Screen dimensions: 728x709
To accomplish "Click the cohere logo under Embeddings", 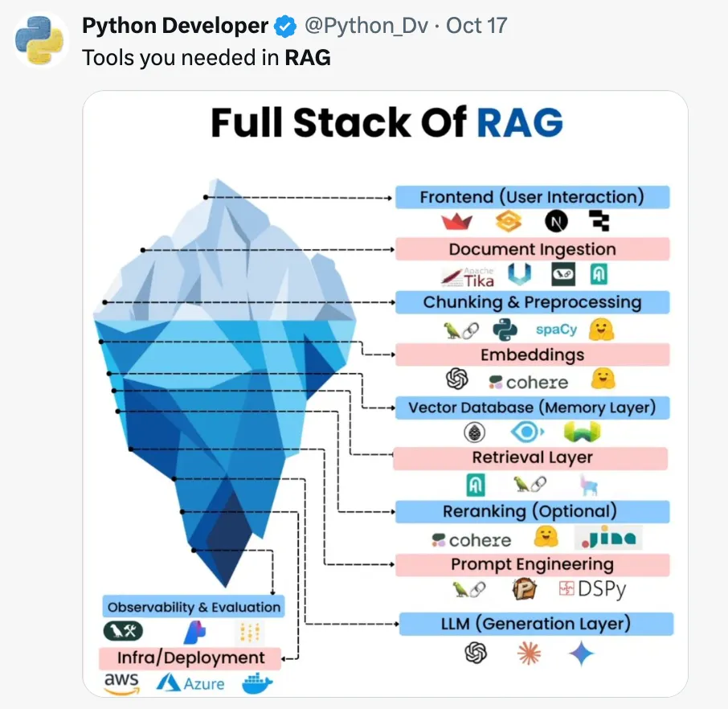I will pos(529,383).
